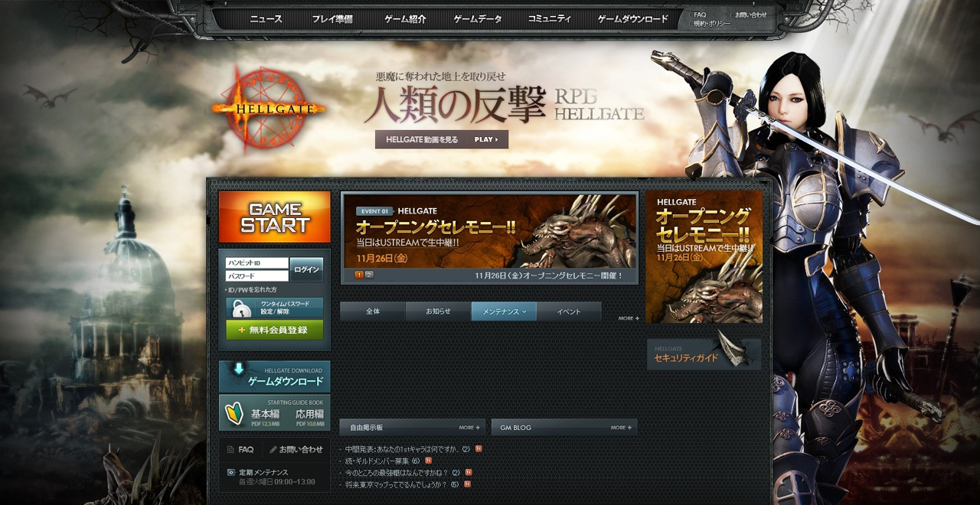Switch banner to slide 1
This screenshot has height=505, width=980.
tap(358, 275)
